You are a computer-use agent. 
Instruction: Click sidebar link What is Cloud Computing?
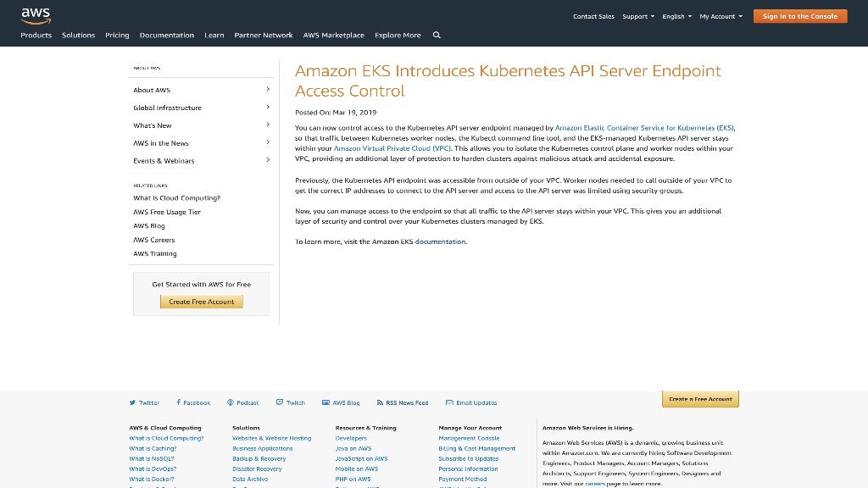[x=176, y=198]
